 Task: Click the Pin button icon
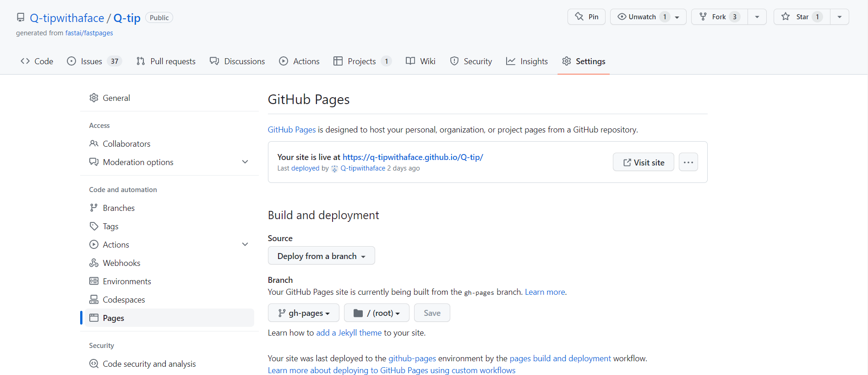tap(579, 17)
